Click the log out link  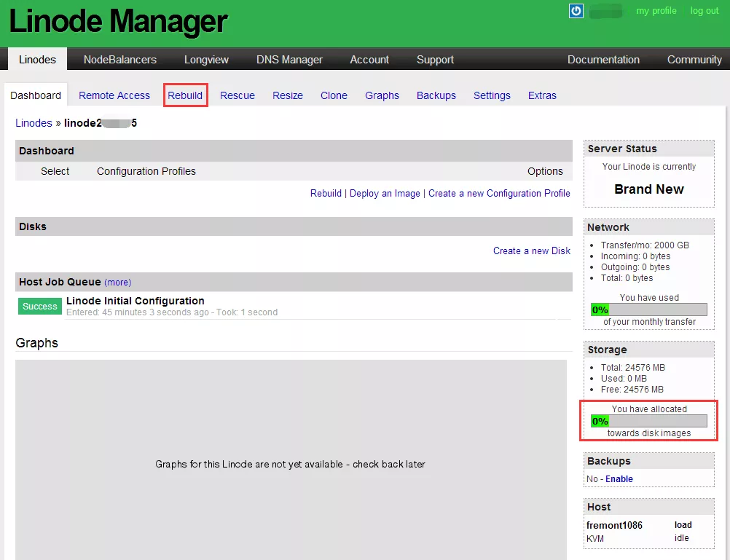point(704,11)
